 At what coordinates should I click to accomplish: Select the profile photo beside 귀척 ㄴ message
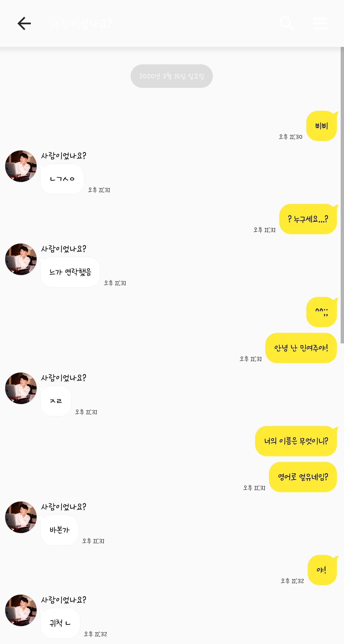tap(21, 610)
